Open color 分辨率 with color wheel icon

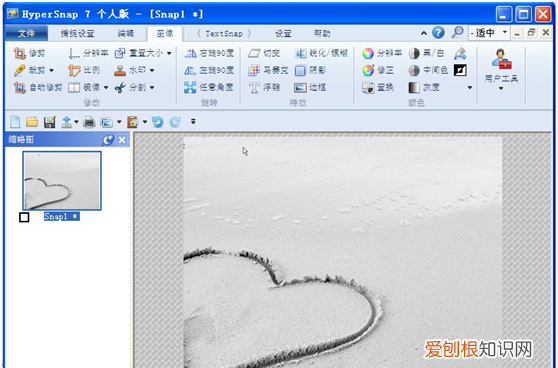pos(382,53)
